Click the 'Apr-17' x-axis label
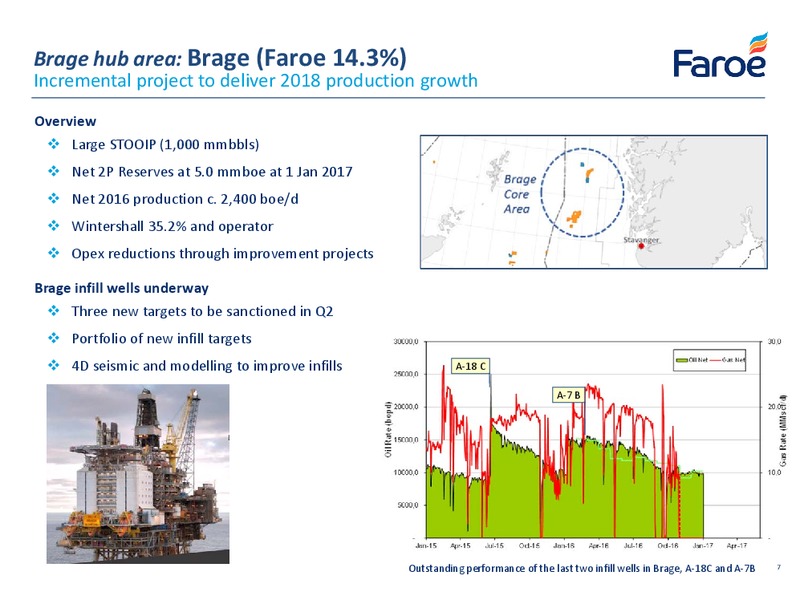Screen dimensions: 800x600 pos(736,545)
